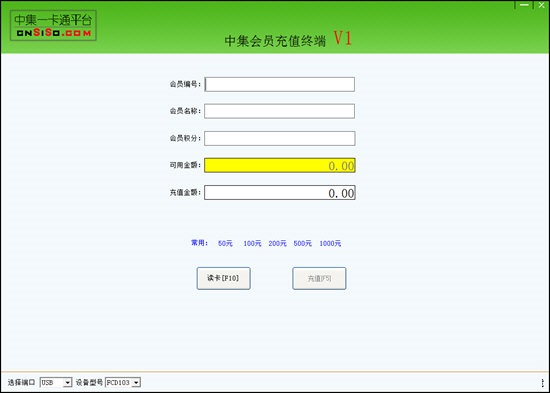Open the 选择端口 USB dropdown
The width and height of the screenshot is (550, 393).
click(x=56, y=382)
